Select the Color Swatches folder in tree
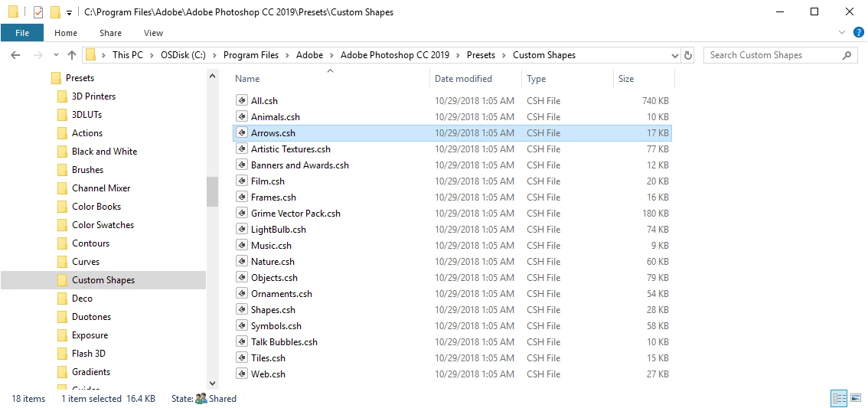This screenshot has width=868, height=408. point(103,225)
